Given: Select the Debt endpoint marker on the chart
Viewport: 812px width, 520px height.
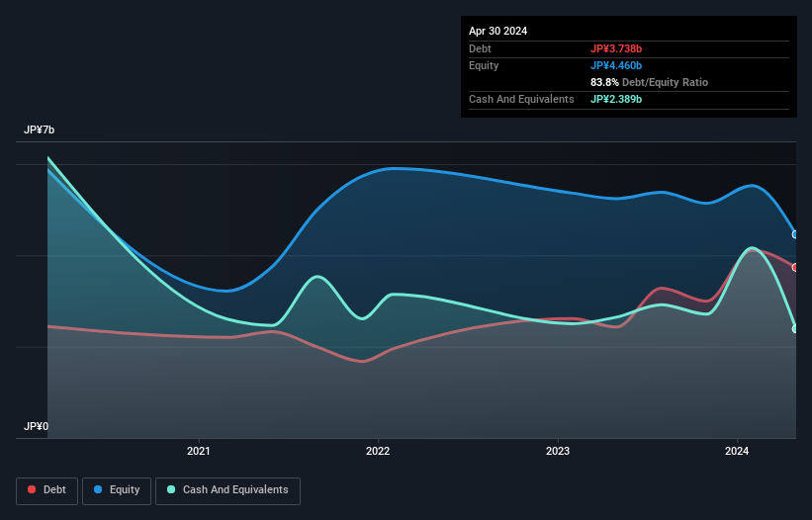Looking at the screenshot, I should 795,268.
